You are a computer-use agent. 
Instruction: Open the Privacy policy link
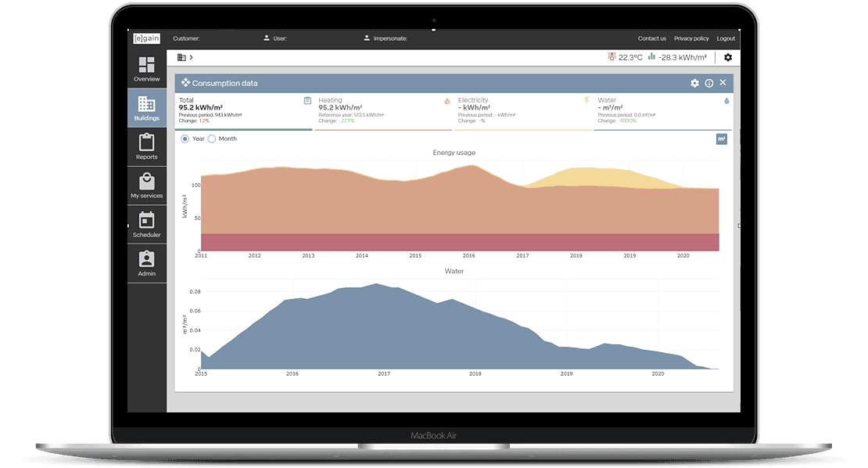coord(691,38)
